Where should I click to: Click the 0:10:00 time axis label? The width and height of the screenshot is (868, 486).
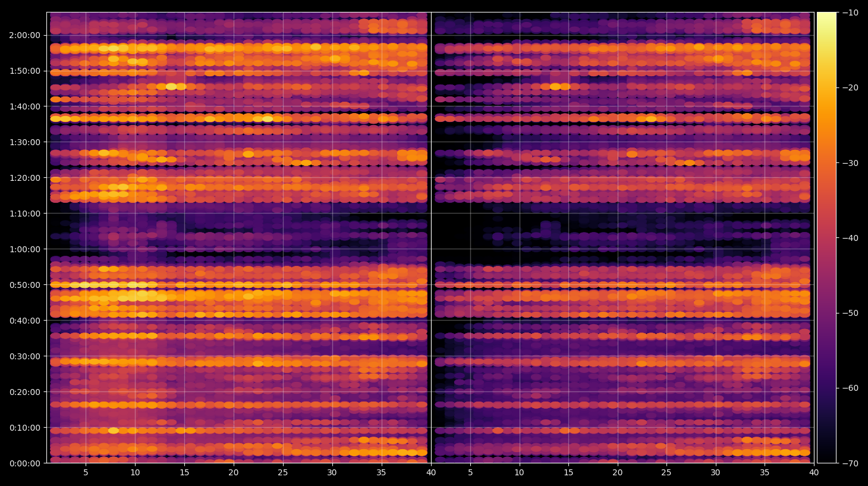point(24,428)
